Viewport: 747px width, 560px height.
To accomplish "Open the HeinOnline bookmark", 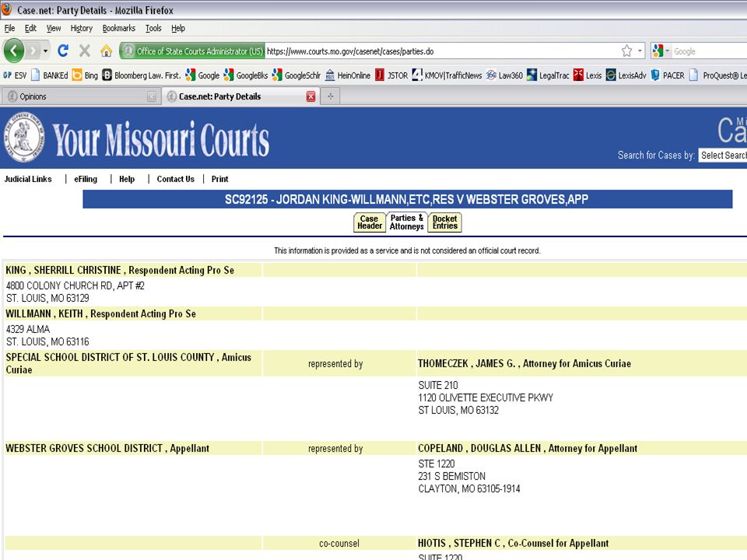I will click(347, 75).
